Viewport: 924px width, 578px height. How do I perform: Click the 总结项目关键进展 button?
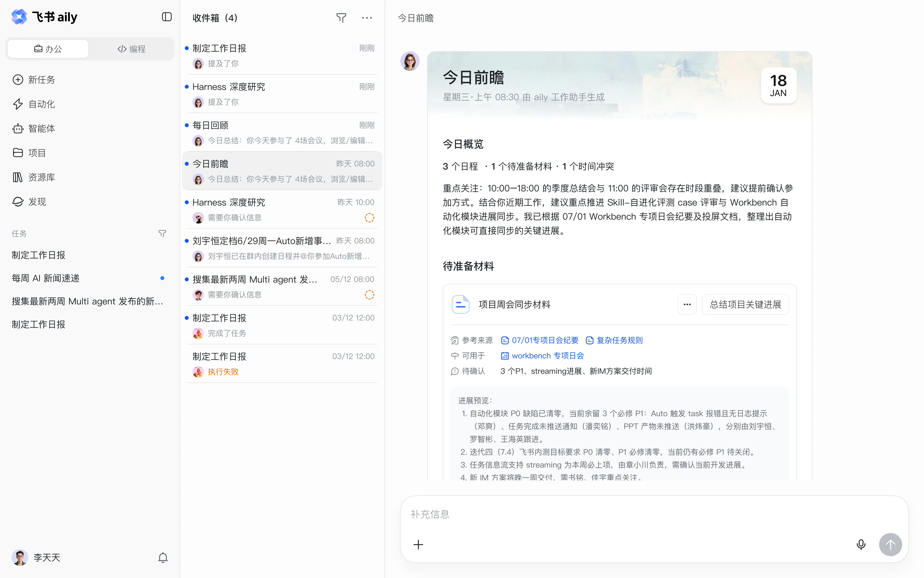tap(745, 304)
